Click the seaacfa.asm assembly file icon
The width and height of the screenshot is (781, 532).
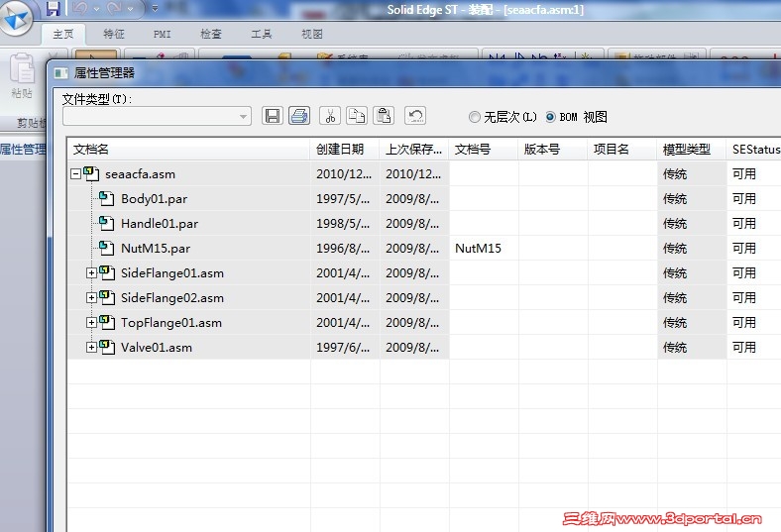(91, 173)
